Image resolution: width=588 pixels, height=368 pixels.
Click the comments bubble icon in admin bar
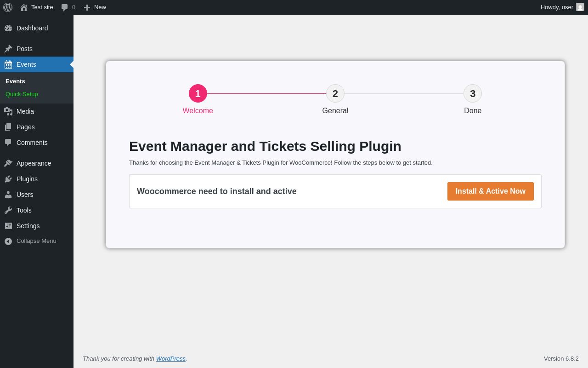pos(64,7)
